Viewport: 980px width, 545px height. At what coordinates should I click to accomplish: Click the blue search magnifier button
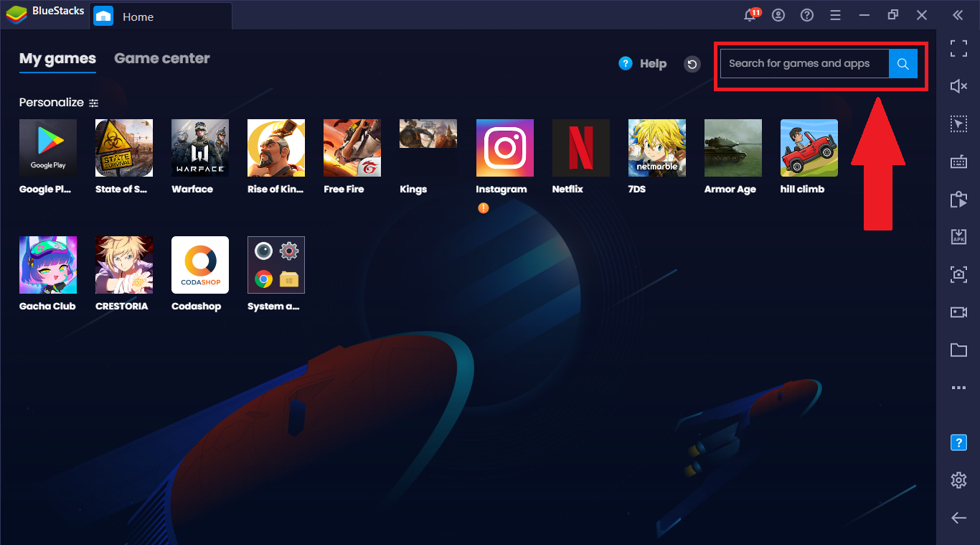tap(903, 64)
